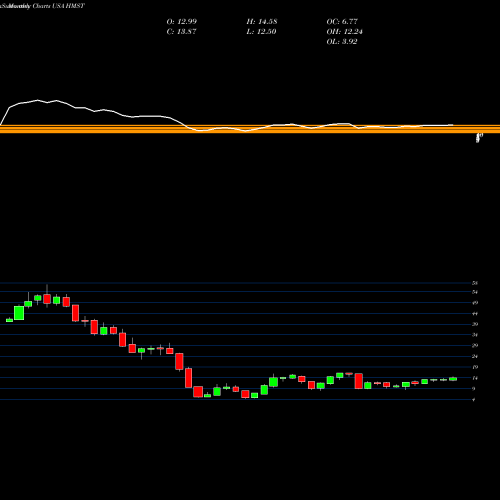Click the price axis label 29
This screenshot has width=500, height=500.
click(x=475, y=345)
